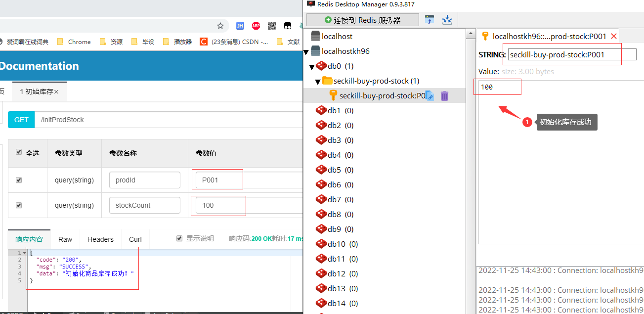Open the ABP adblock extension
The height and width of the screenshot is (314, 644).
pos(256,26)
